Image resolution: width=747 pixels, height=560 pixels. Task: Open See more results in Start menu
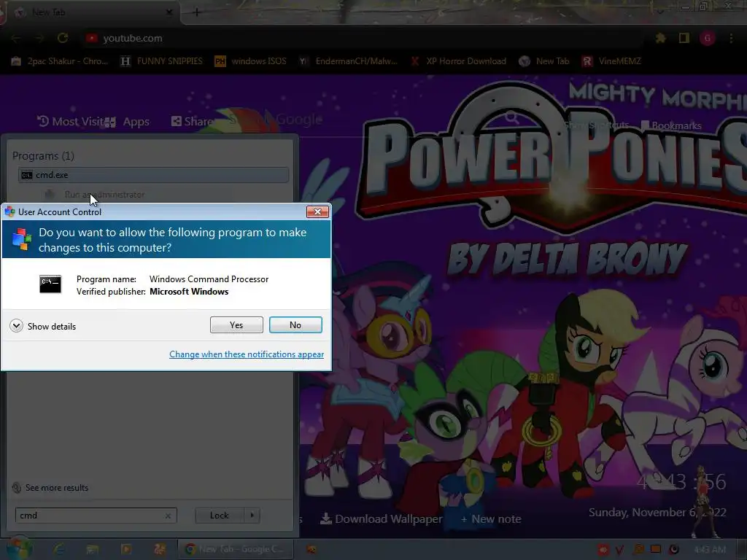coord(50,488)
